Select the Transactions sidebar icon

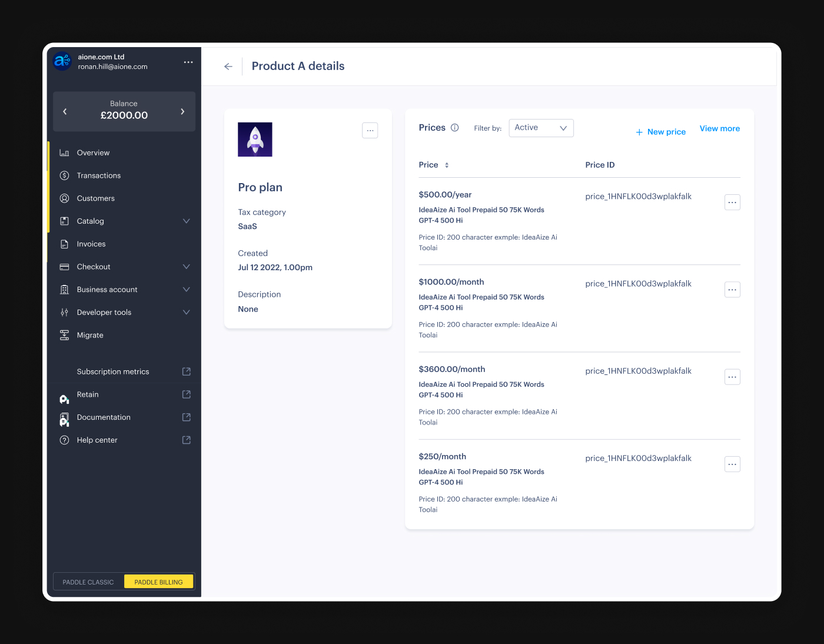[x=65, y=175]
